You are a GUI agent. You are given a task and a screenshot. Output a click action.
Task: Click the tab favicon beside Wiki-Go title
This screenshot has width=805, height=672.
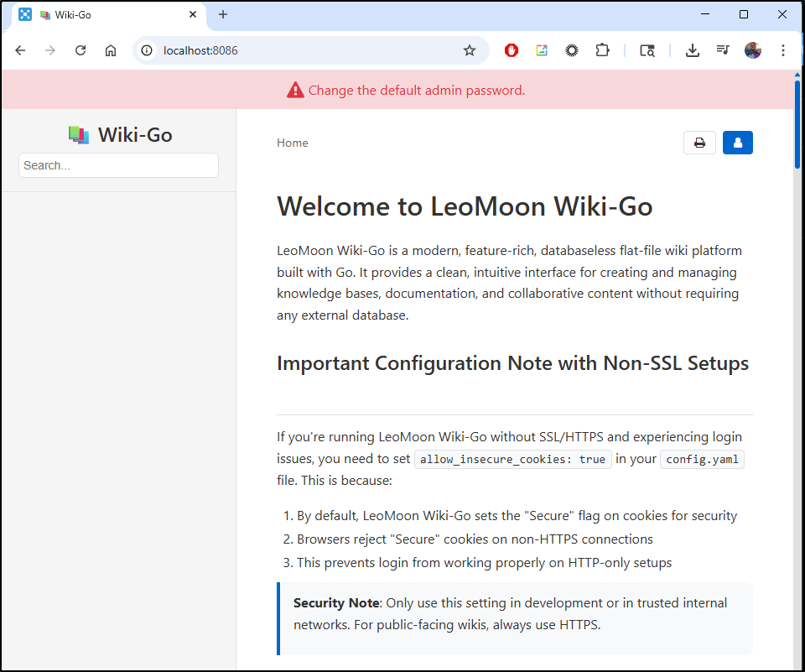pos(45,15)
